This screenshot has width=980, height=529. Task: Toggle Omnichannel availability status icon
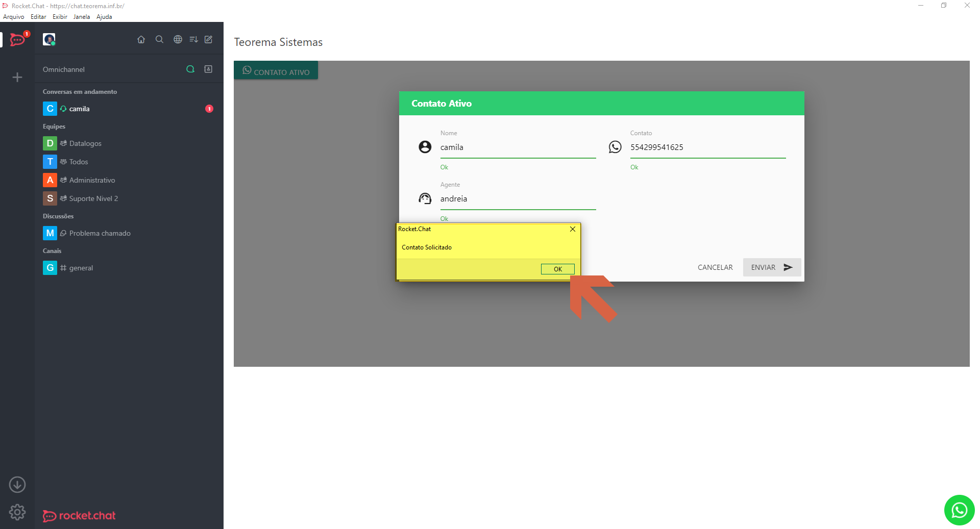190,69
